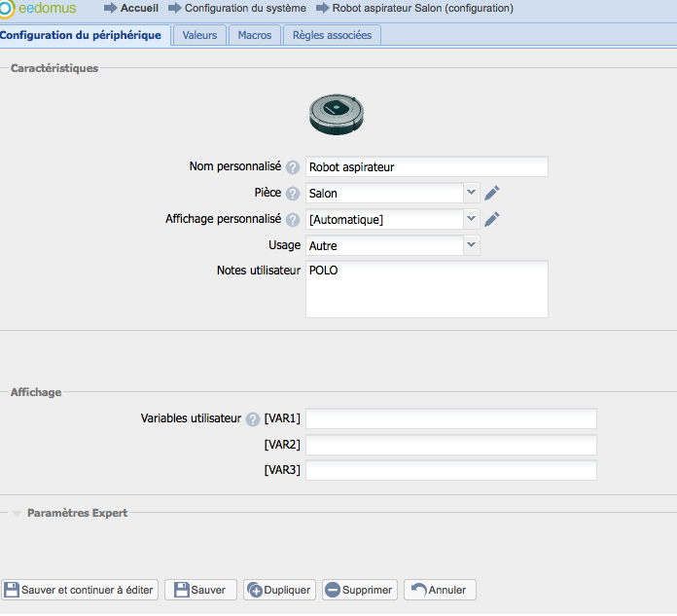This screenshot has height=616, width=677.
Task: Click the eedomus logo icon
Action: [x=7, y=9]
